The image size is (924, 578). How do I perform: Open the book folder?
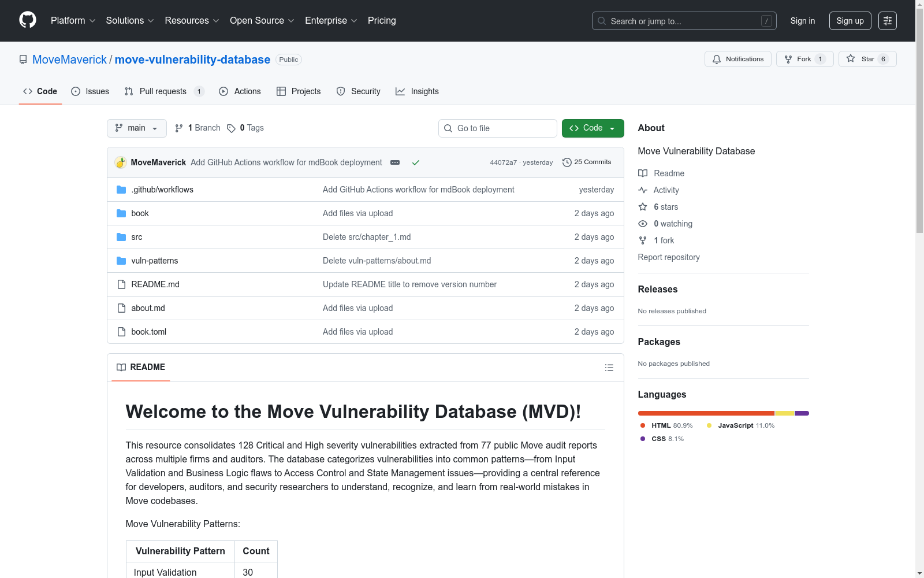140,213
